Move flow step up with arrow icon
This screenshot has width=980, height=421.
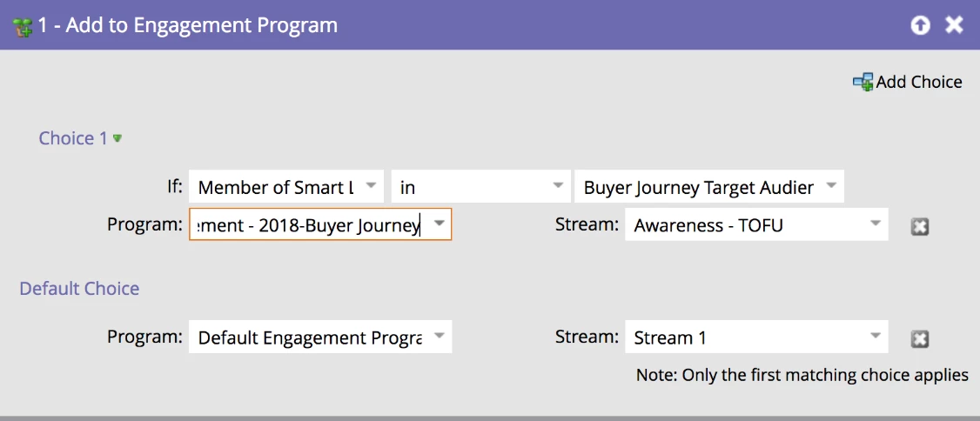click(x=920, y=25)
